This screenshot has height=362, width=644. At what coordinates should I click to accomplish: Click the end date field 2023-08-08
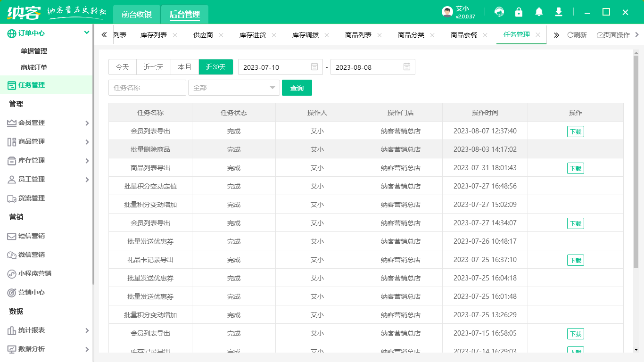(x=373, y=67)
